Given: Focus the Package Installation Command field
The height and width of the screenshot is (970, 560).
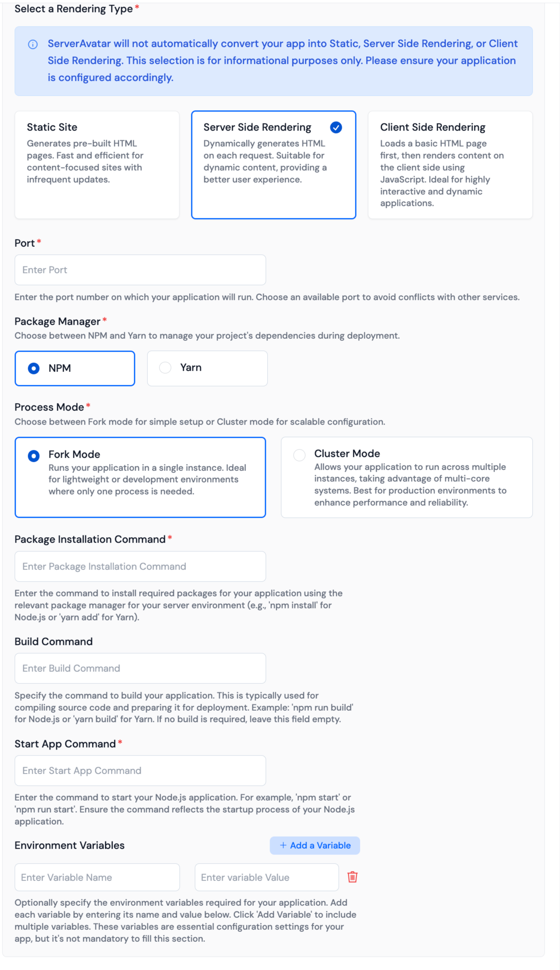Looking at the screenshot, I should (140, 566).
